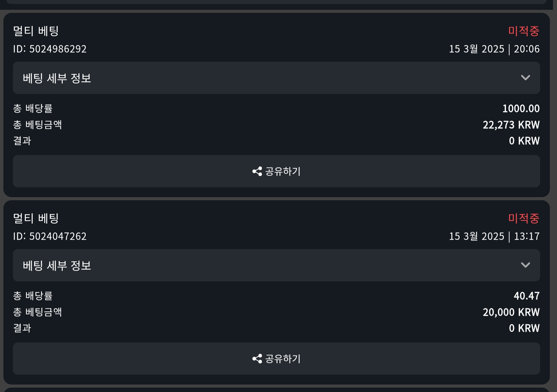Click 멀티 베팅 title above ID 5024986292

[36, 31]
